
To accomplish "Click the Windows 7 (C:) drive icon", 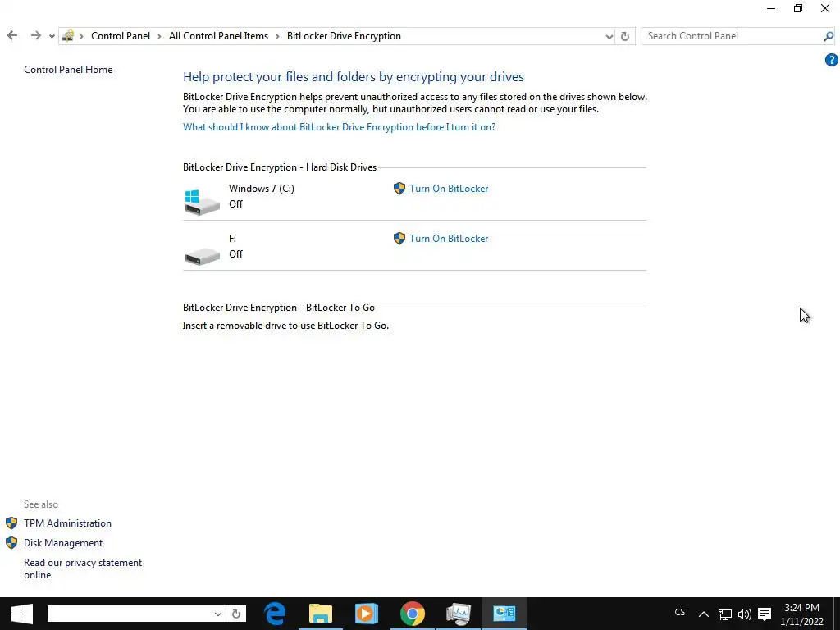I will 202,202.
